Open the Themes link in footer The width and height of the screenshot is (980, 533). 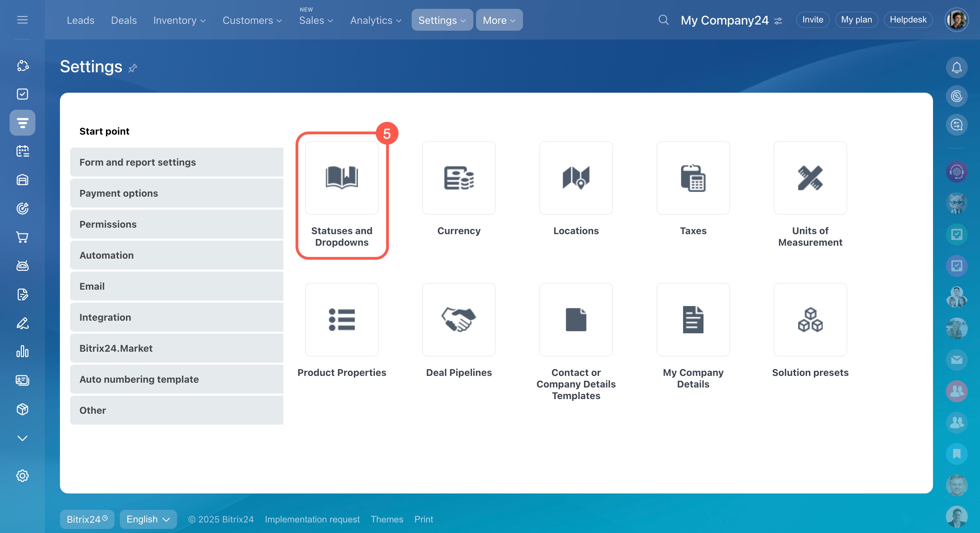[386, 519]
